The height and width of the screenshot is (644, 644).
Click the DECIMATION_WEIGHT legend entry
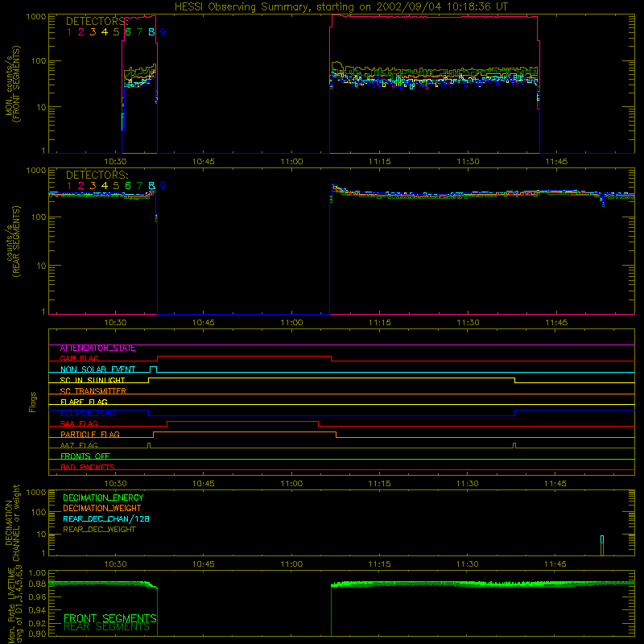point(102,509)
